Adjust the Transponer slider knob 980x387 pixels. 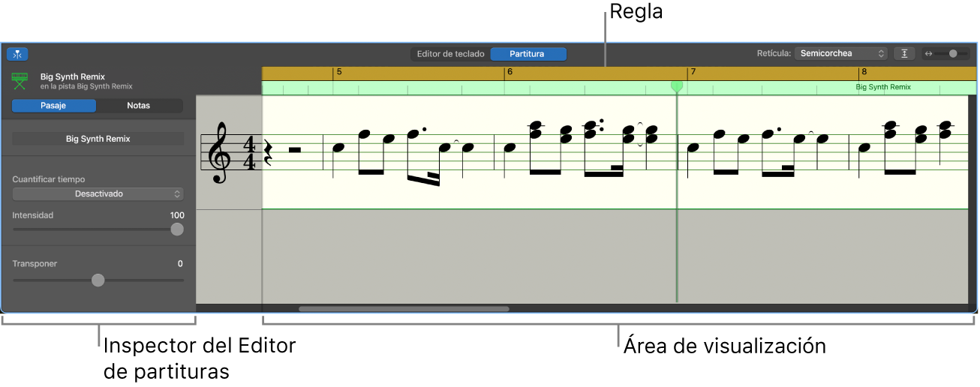pos(98,280)
